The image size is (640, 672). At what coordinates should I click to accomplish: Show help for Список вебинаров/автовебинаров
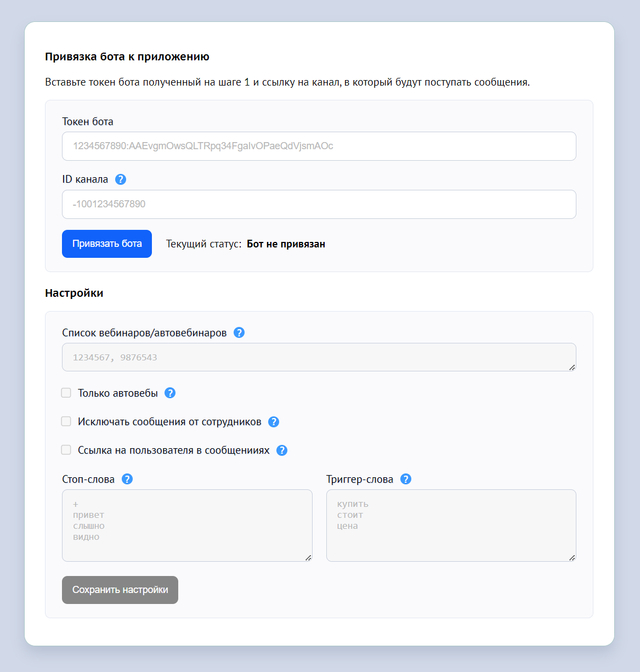tap(239, 332)
